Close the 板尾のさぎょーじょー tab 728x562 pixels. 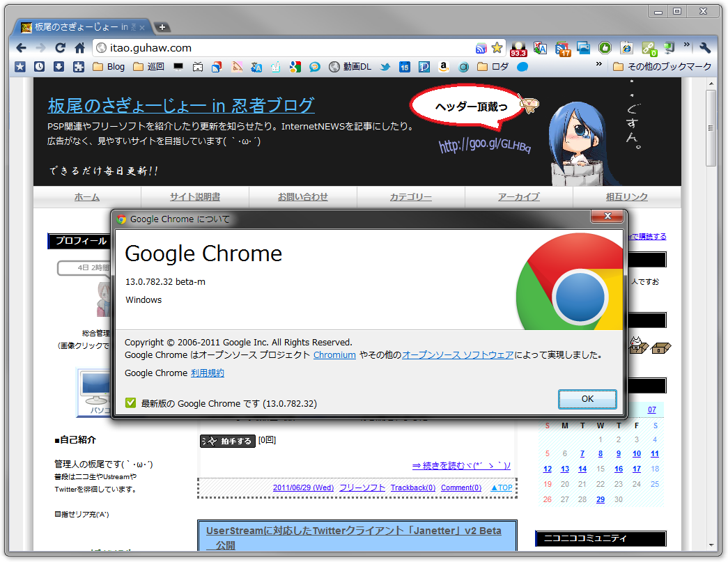click(142, 27)
